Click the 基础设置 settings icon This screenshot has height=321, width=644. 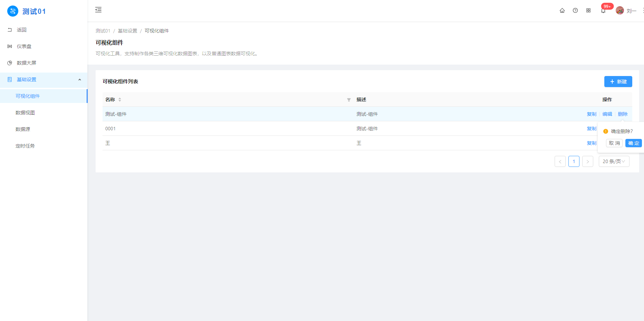10,80
